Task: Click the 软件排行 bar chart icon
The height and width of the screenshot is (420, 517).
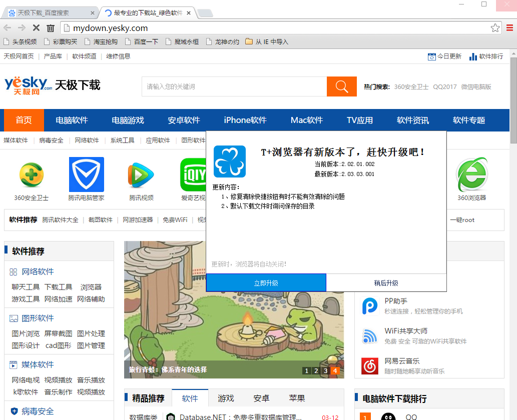Action: point(473,56)
